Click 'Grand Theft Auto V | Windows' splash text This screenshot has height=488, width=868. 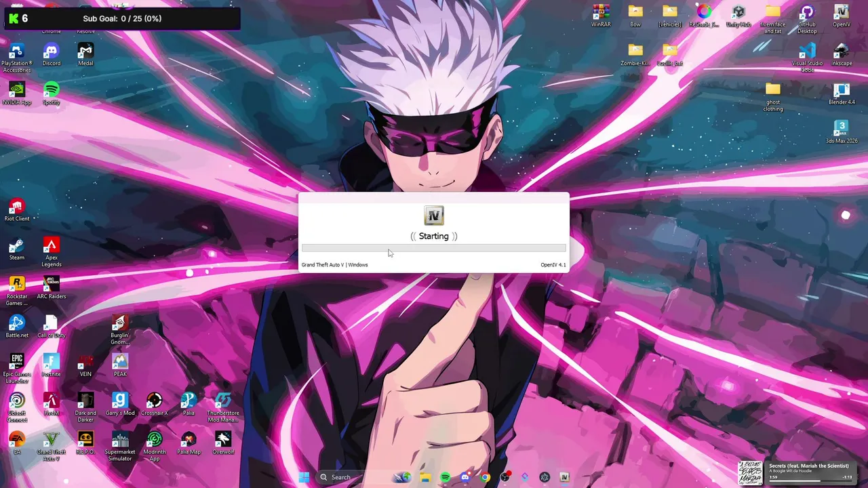(334, 265)
